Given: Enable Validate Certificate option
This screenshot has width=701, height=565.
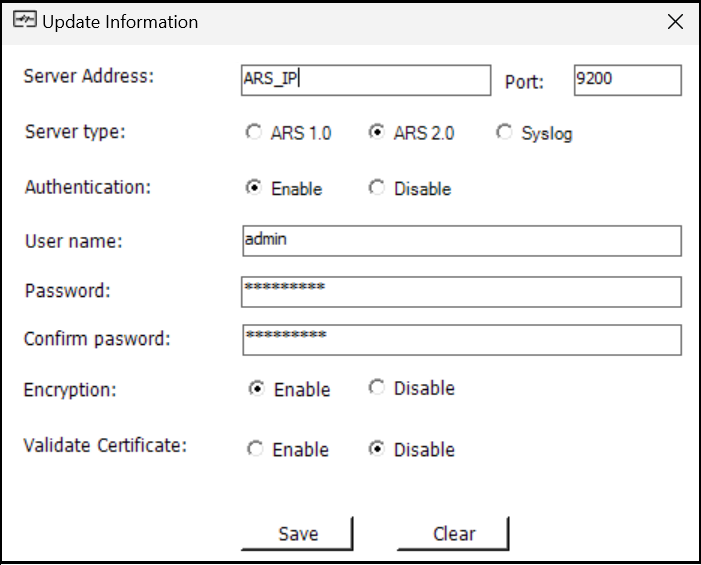Looking at the screenshot, I should pos(255,450).
